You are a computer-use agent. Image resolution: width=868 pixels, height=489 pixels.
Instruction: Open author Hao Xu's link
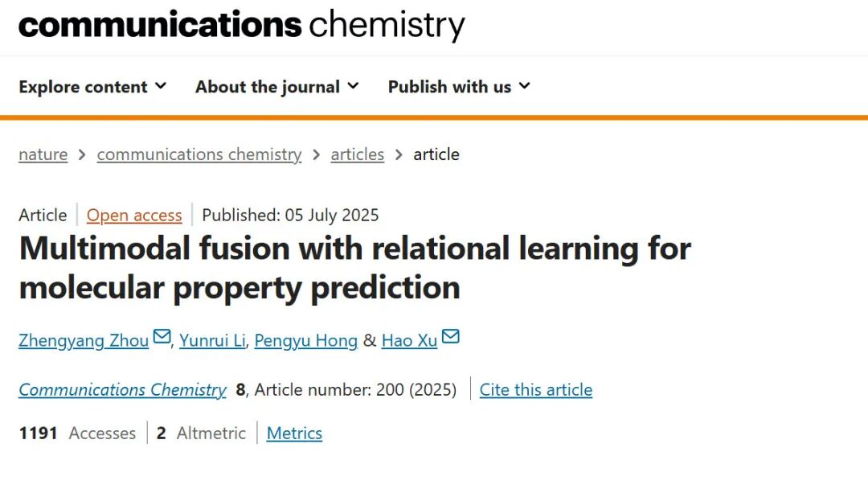click(410, 340)
